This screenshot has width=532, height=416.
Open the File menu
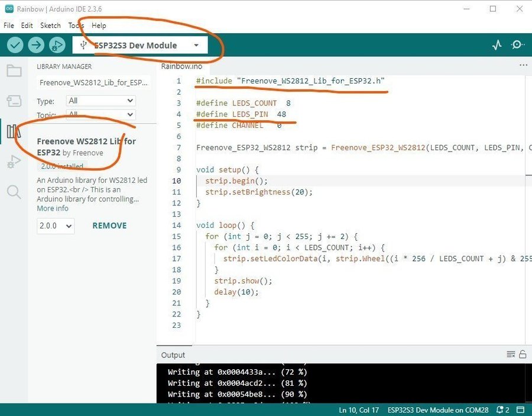tap(8, 25)
